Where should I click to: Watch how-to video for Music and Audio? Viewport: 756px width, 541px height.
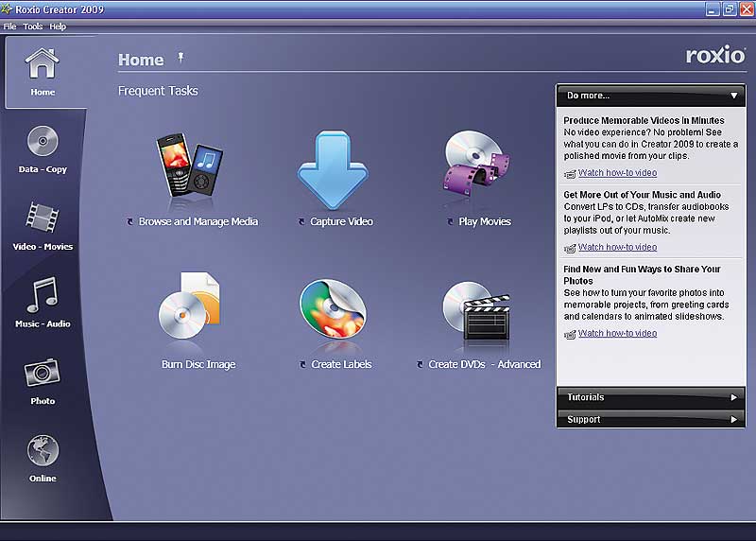(617, 247)
